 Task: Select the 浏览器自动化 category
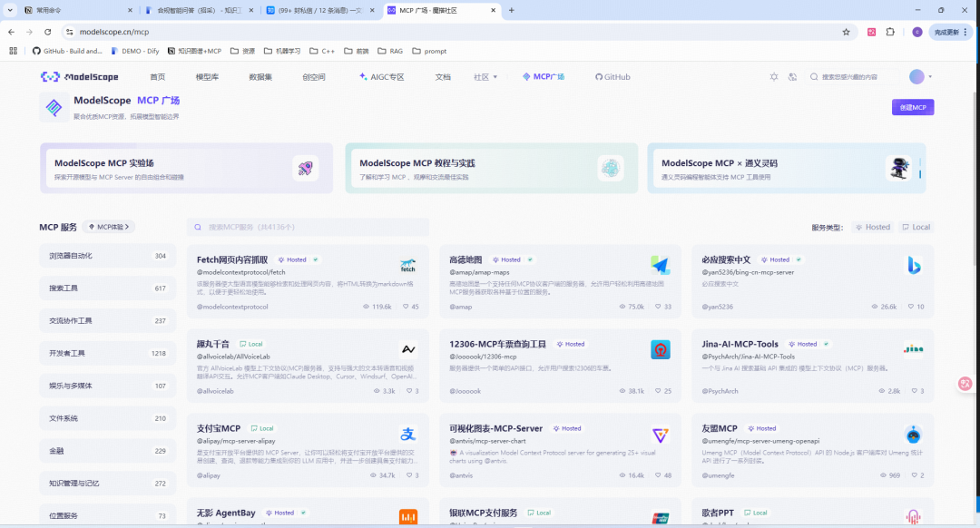click(x=107, y=256)
